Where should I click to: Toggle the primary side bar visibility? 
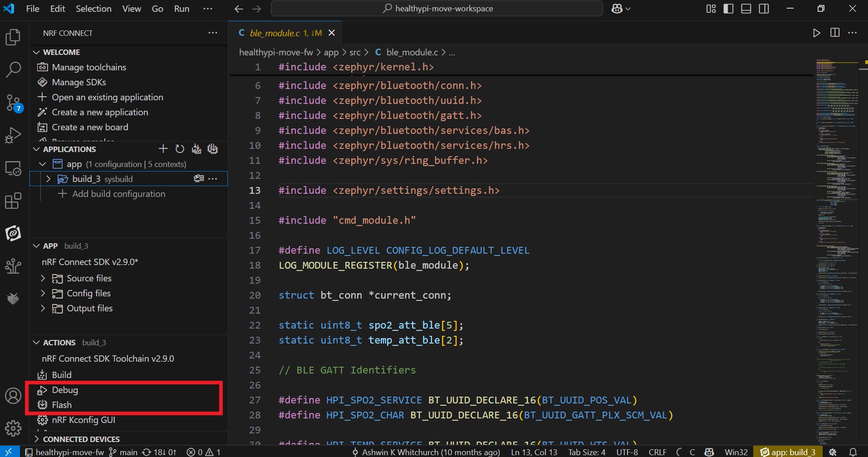point(728,9)
